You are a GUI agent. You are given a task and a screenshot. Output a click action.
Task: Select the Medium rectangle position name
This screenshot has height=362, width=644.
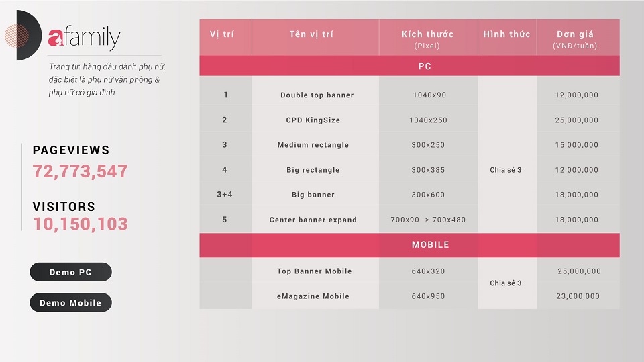point(313,145)
